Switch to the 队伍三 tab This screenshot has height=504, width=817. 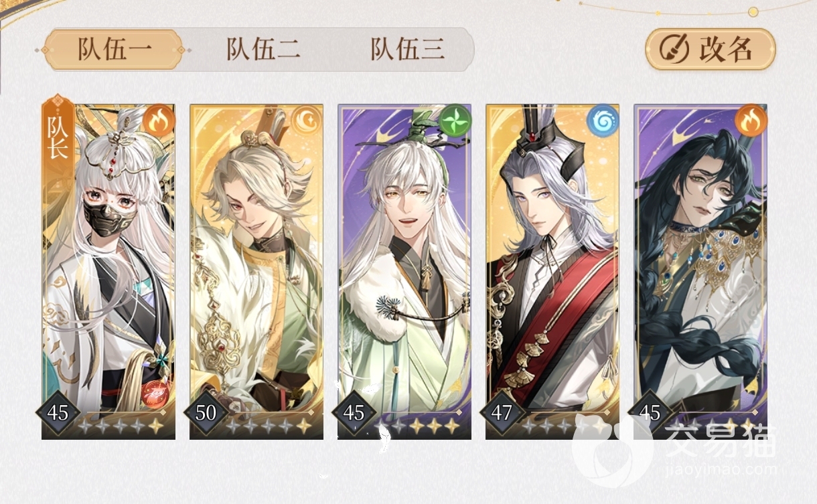(x=407, y=50)
